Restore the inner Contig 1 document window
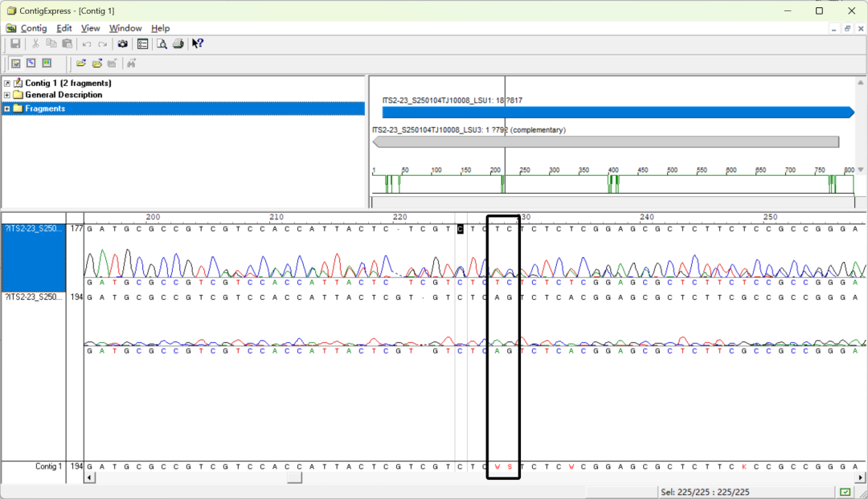868x499 pixels. [848, 29]
